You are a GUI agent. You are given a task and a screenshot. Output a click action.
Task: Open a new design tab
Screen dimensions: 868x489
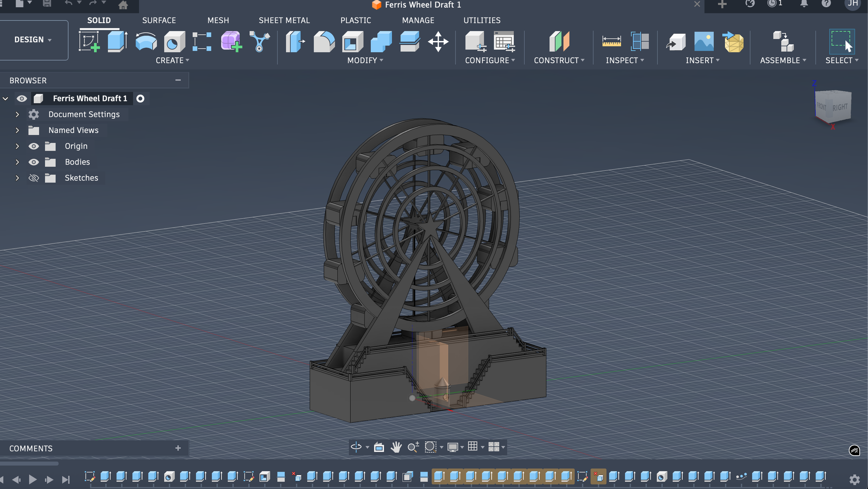pos(722,4)
